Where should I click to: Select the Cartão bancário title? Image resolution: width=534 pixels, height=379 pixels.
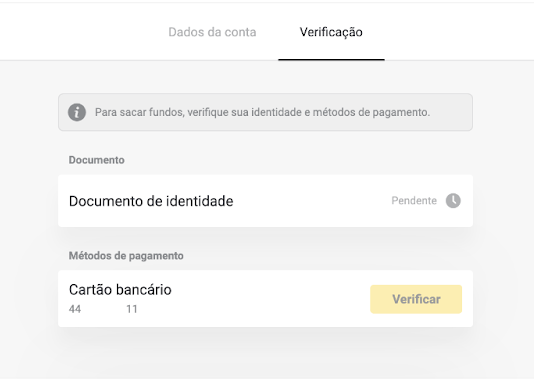(x=120, y=290)
